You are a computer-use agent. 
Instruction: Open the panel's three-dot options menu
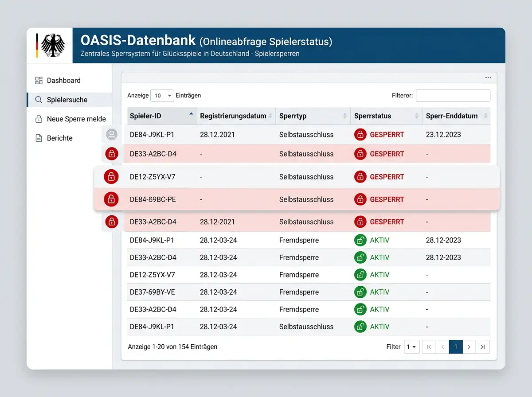click(x=488, y=78)
